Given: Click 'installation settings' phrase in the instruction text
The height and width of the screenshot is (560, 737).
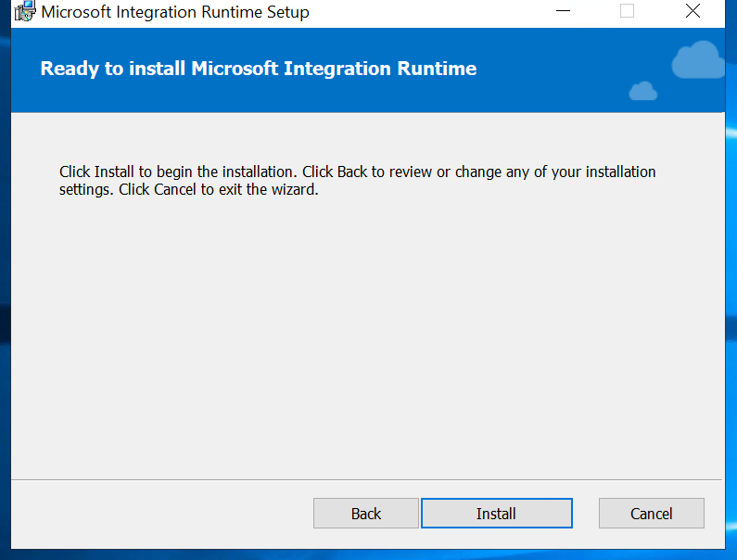Looking at the screenshot, I should (x=593, y=172).
